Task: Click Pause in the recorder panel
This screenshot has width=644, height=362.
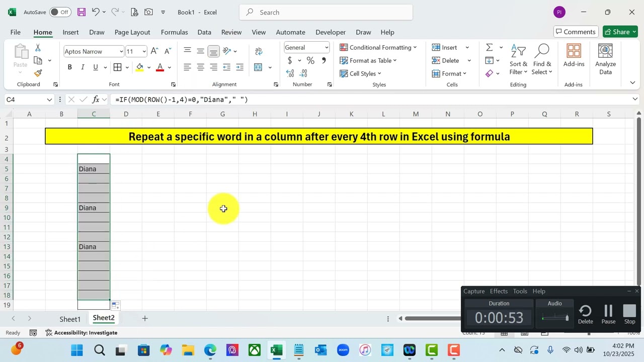Action: pos(608,314)
